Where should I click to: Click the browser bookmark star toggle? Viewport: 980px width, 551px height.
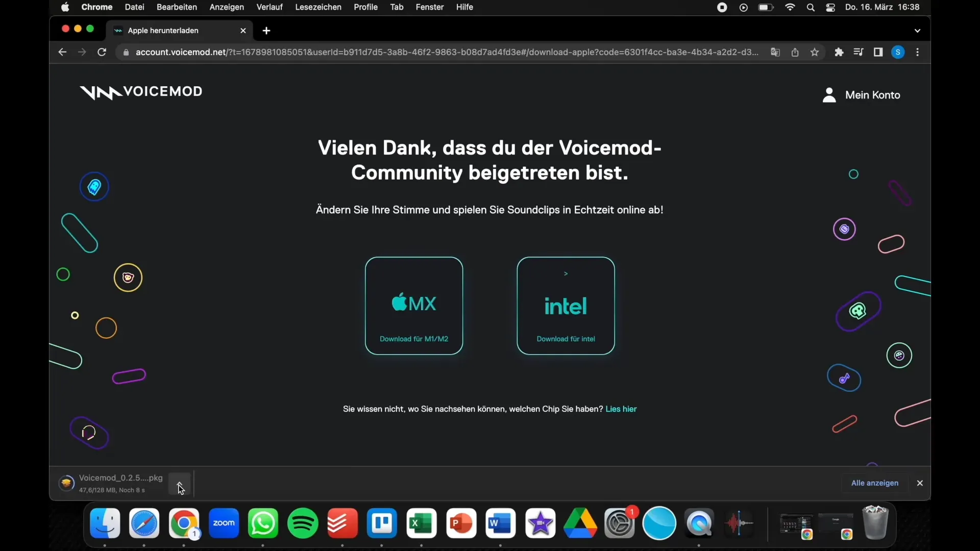(815, 52)
